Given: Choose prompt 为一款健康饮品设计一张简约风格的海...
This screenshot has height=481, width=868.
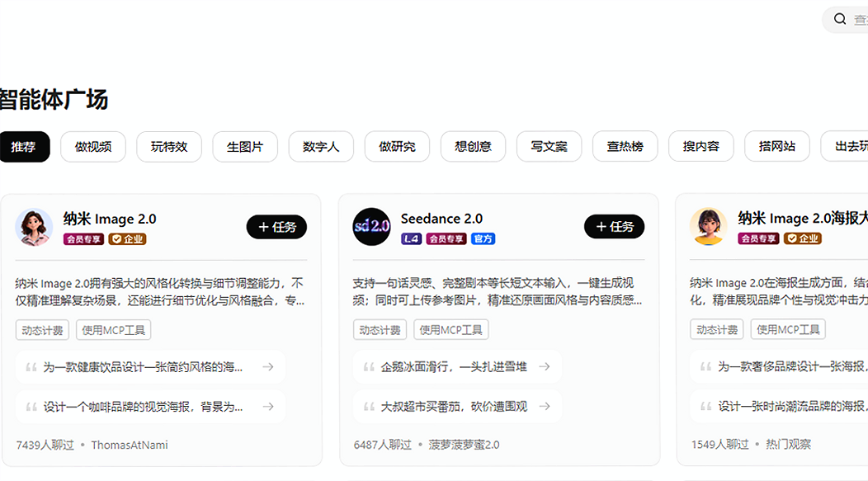Looking at the screenshot, I should [x=150, y=367].
